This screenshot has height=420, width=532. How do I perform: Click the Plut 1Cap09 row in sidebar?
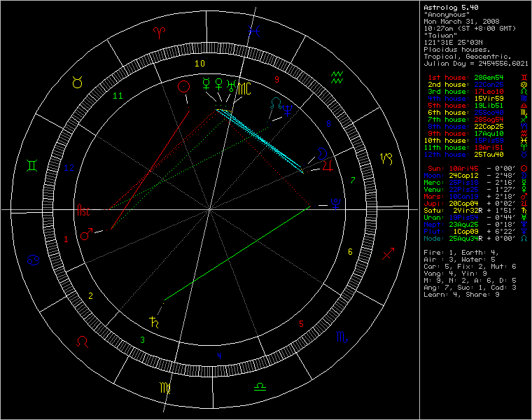click(x=475, y=232)
